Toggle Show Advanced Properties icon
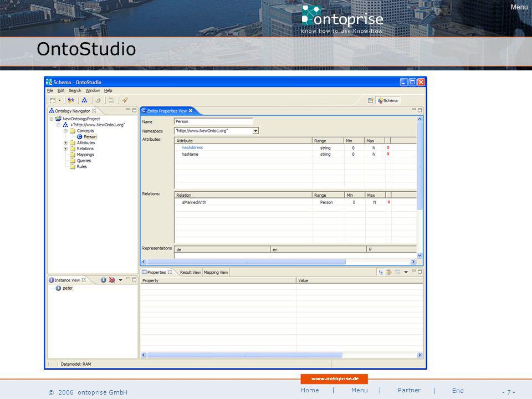The width and height of the screenshot is (532, 399). pyautogui.click(x=389, y=272)
